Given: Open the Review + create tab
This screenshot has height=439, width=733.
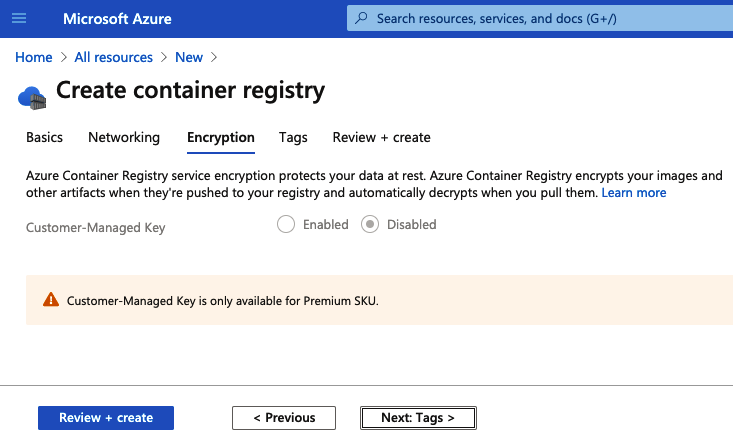Looking at the screenshot, I should tap(381, 137).
